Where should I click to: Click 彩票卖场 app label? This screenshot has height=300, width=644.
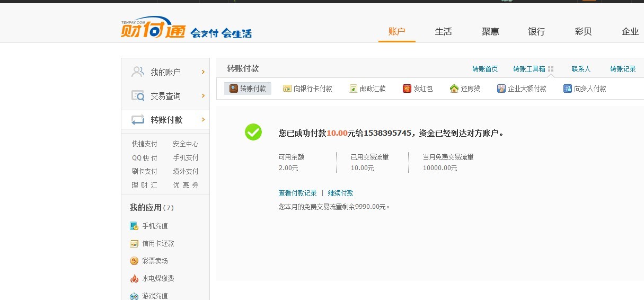pos(155,261)
